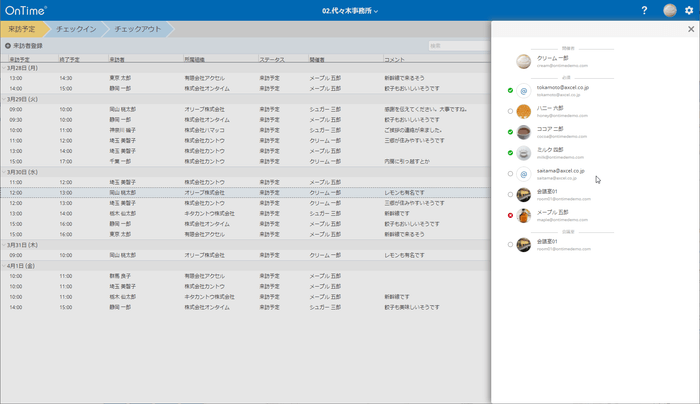Click the @ icon for saitama@axcel.co.jp
The width and height of the screenshot is (700, 404).
523,173
